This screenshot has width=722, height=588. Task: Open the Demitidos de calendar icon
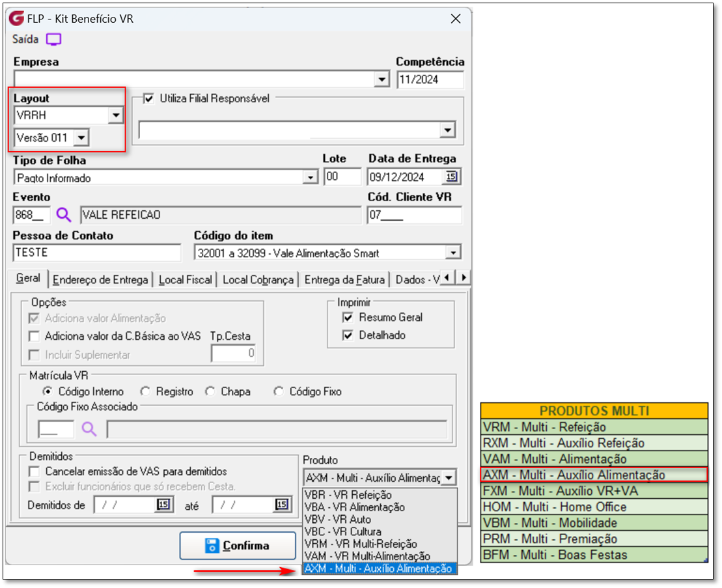coord(163,505)
